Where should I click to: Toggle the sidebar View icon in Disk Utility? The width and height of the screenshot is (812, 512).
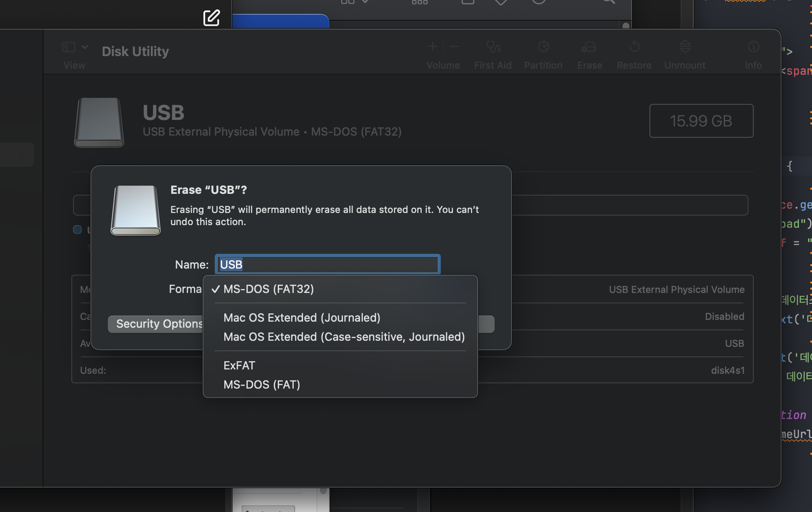pyautogui.click(x=69, y=47)
